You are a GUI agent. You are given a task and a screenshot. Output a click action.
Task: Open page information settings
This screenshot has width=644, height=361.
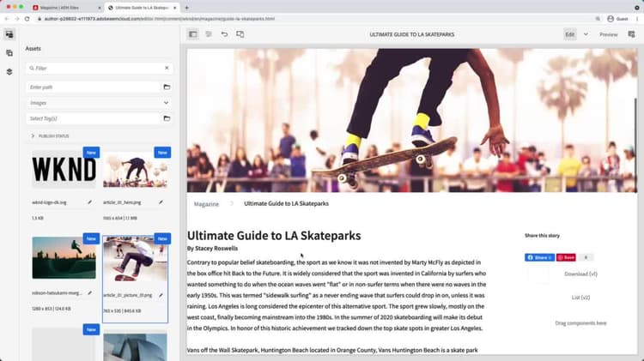point(209,34)
